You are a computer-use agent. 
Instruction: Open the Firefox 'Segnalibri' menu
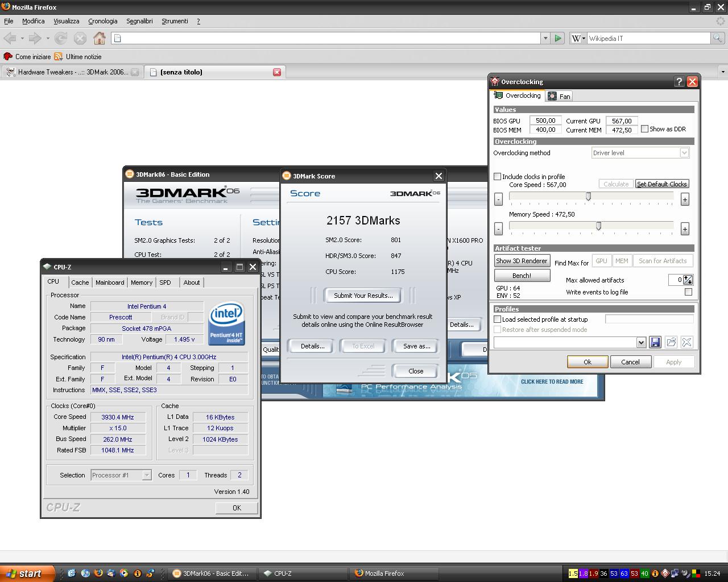coord(139,21)
